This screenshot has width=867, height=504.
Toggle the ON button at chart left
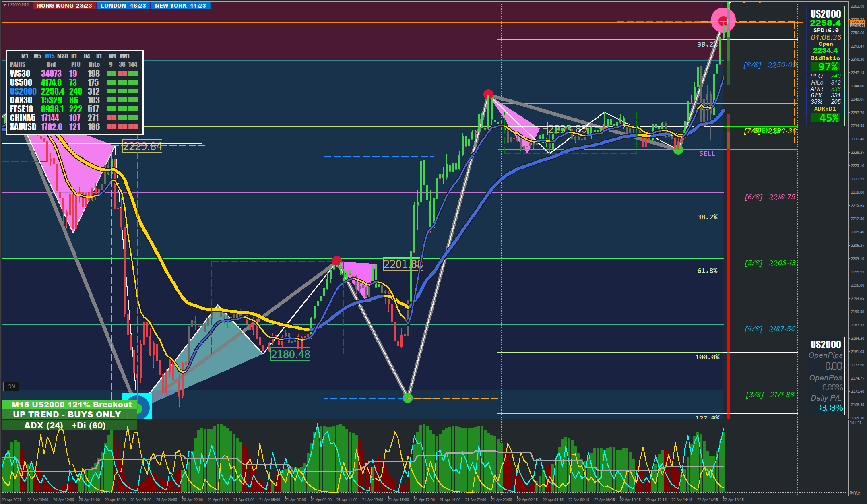11,386
